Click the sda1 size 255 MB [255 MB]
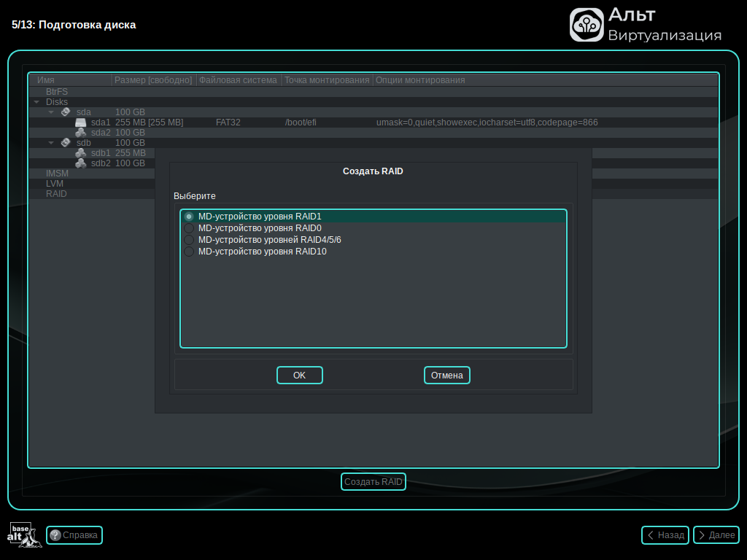The height and width of the screenshot is (560, 747). 149,122
